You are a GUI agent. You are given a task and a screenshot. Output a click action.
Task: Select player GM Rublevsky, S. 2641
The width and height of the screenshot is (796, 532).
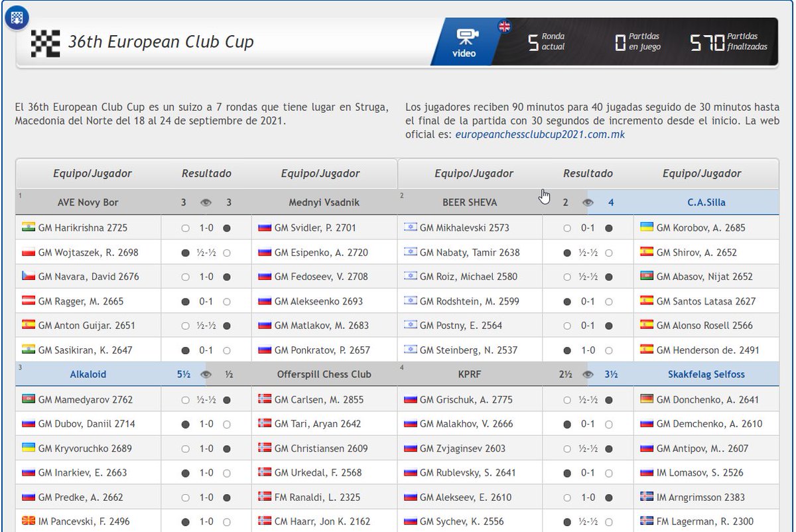pos(468,473)
